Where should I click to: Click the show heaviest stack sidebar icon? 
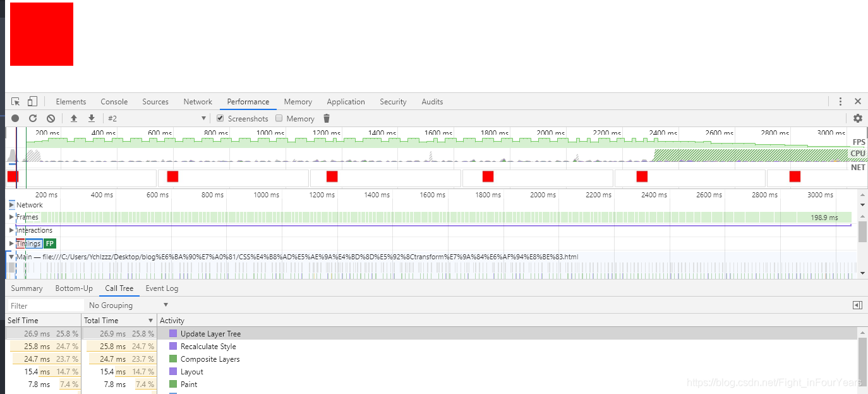pyautogui.click(x=857, y=305)
